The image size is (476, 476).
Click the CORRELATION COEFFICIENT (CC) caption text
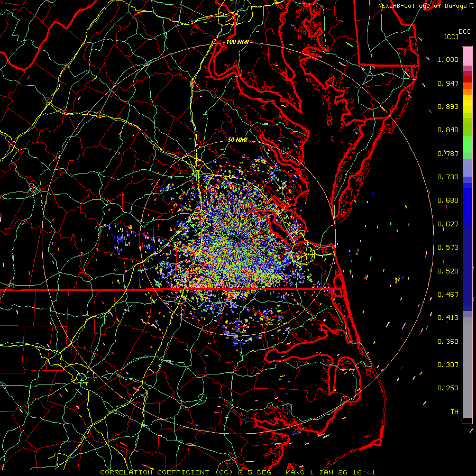click(x=167, y=472)
